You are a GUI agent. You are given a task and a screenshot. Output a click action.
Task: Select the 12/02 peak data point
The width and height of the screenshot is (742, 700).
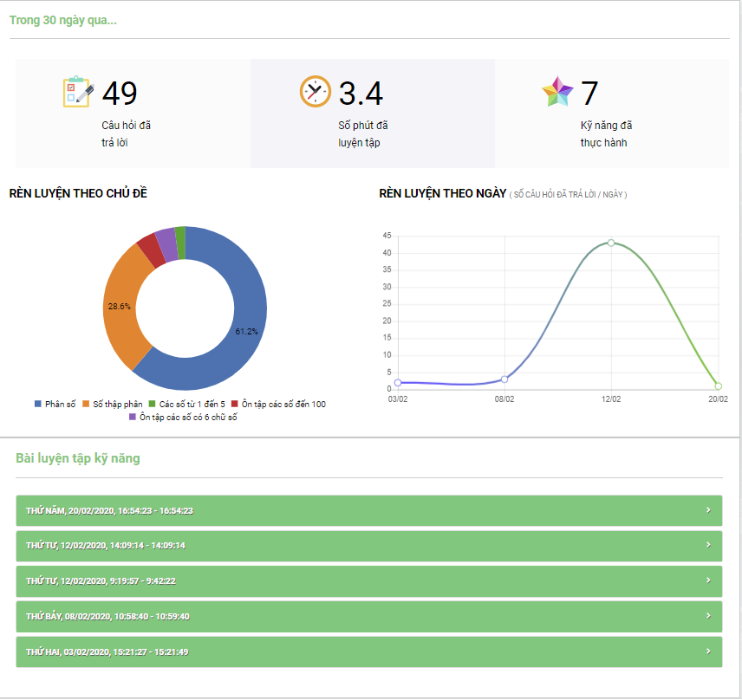[x=611, y=243]
